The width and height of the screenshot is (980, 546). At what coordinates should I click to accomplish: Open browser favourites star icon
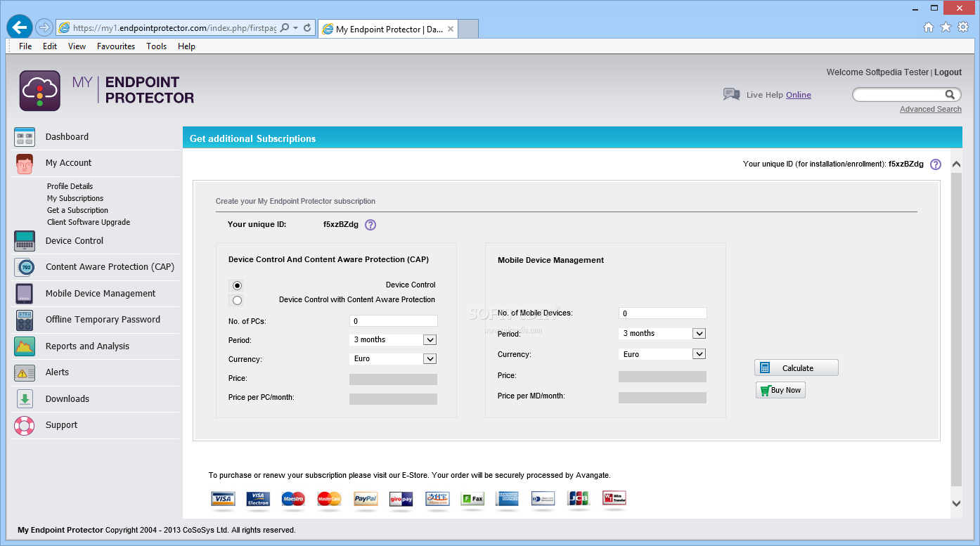[x=946, y=27]
